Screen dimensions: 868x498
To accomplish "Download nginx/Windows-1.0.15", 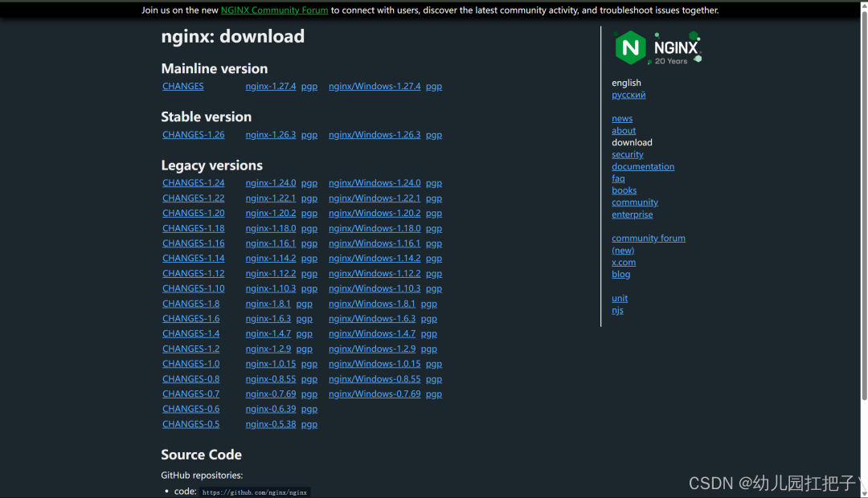I will (375, 364).
